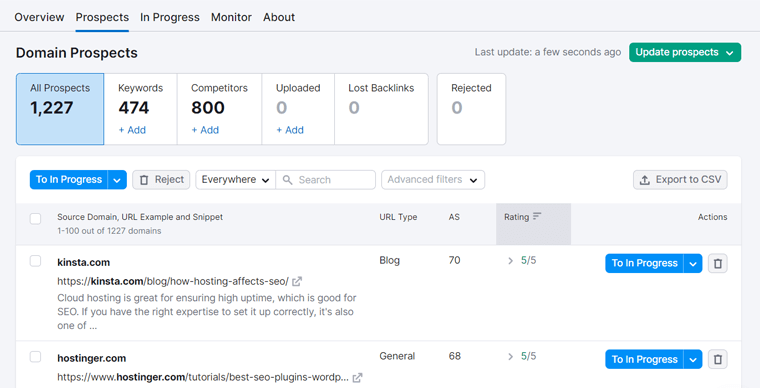The width and height of the screenshot is (760, 388).
Task: Click + Add under Uploaded
Action: 290,130
